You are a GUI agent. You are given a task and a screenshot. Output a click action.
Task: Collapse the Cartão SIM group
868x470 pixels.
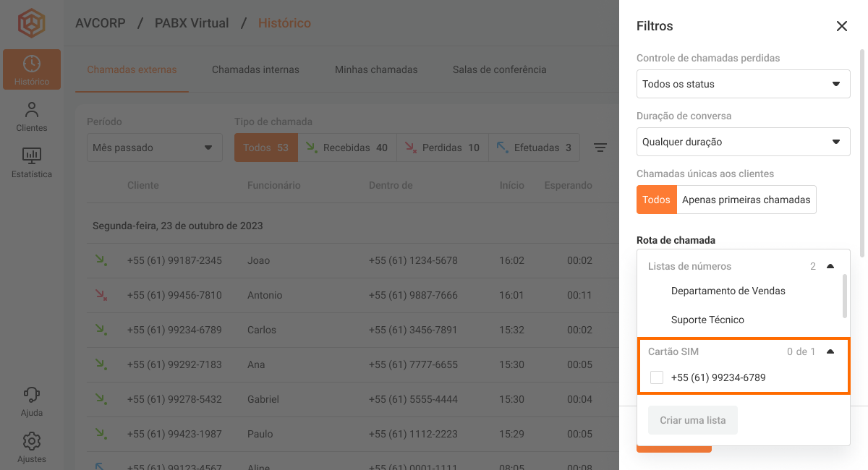click(830, 351)
